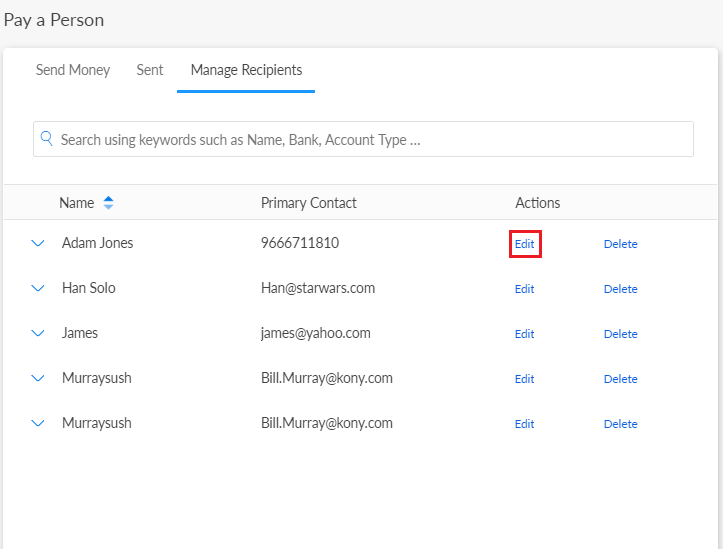Edit the first Murraysush recipient

pos(524,379)
